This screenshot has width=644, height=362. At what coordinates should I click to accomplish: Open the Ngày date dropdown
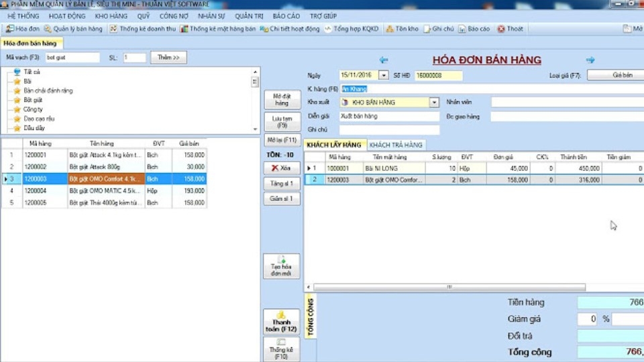(383, 76)
